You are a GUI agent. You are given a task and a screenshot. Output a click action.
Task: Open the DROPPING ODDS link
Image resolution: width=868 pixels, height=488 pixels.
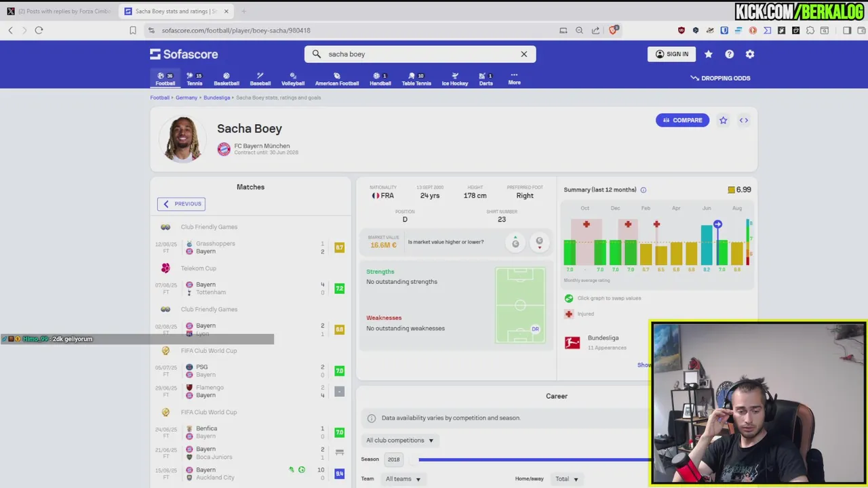click(720, 78)
